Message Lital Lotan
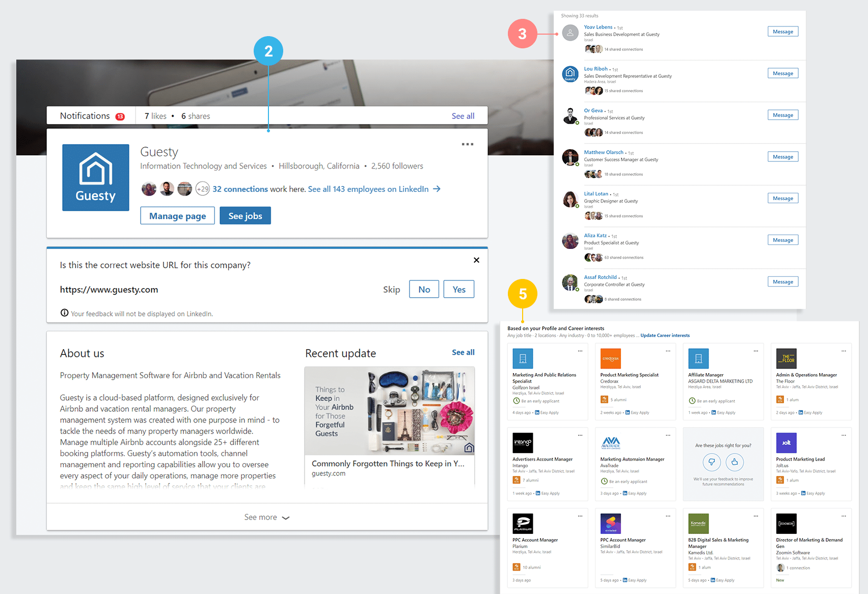The height and width of the screenshot is (594, 868). 783,199
